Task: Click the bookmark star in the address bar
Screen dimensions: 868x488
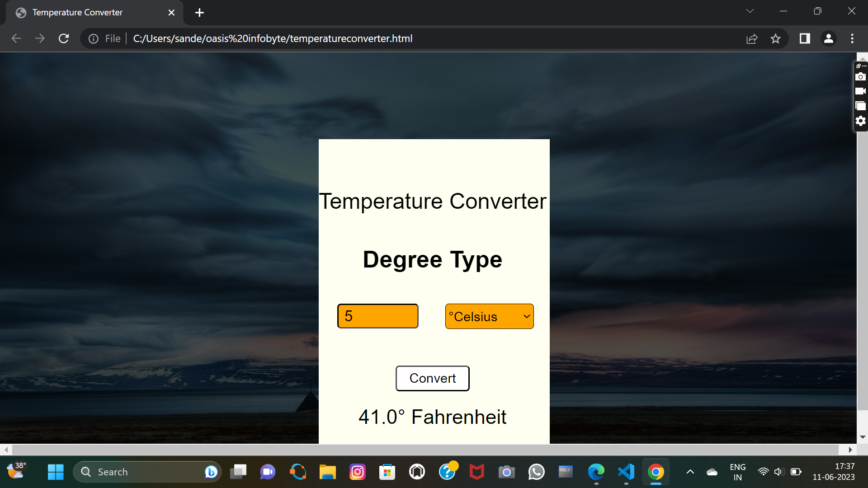Action: coord(776,38)
